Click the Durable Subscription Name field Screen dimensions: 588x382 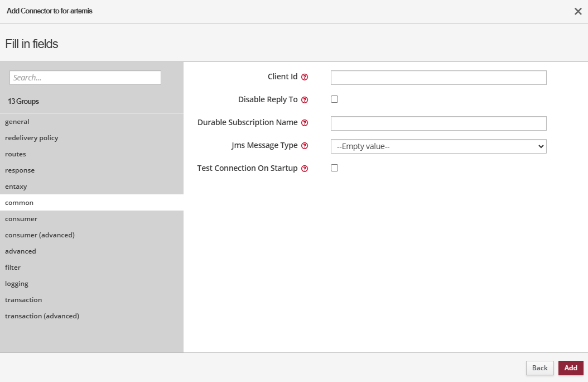click(438, 123)
